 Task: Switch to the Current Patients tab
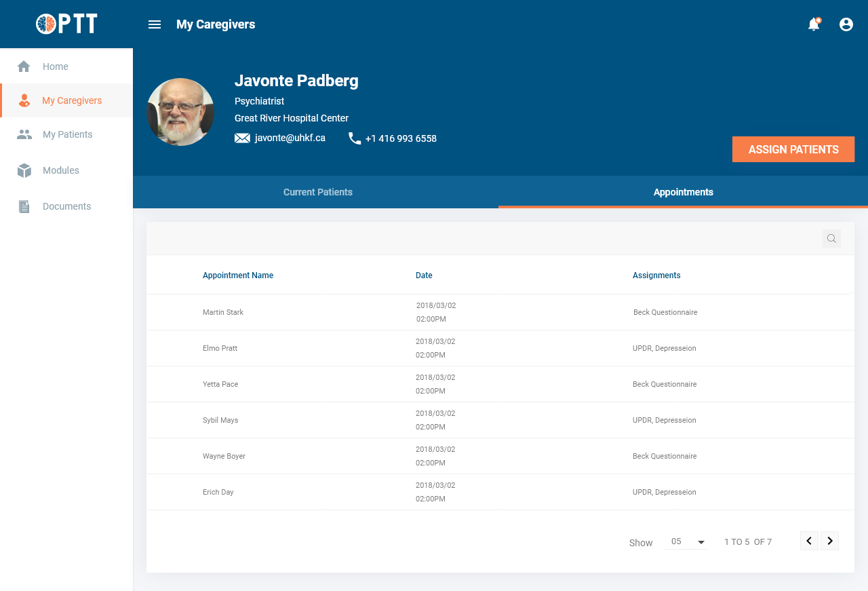317,192
